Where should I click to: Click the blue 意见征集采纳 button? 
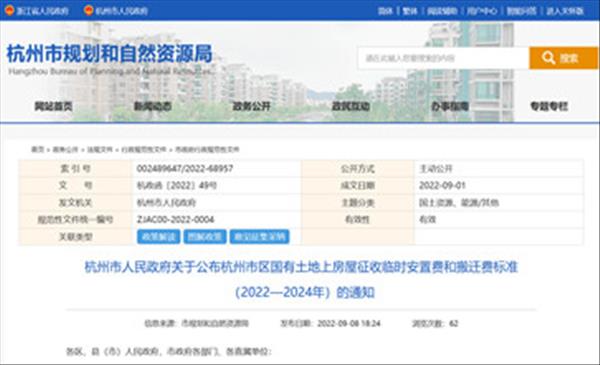click(259, 237)
